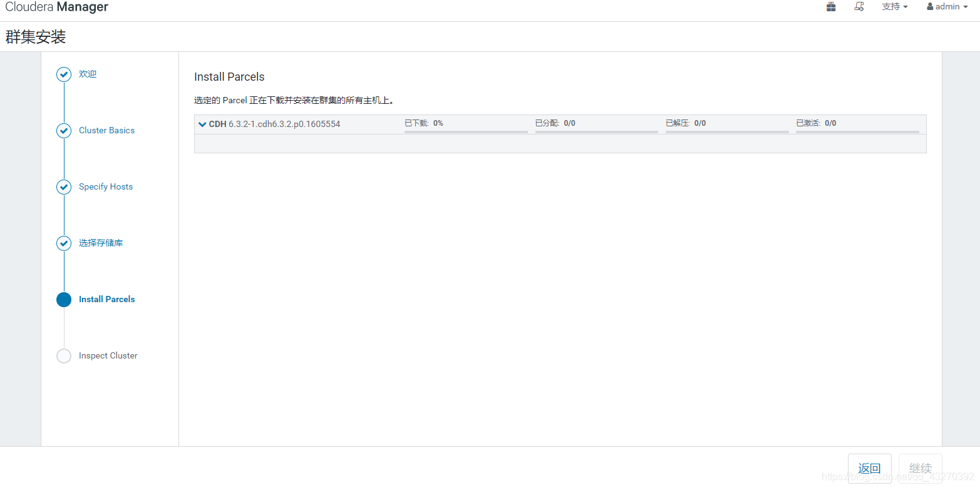Go to the Cluster Basics step
980x488 pixels.
tap(106, 130)
